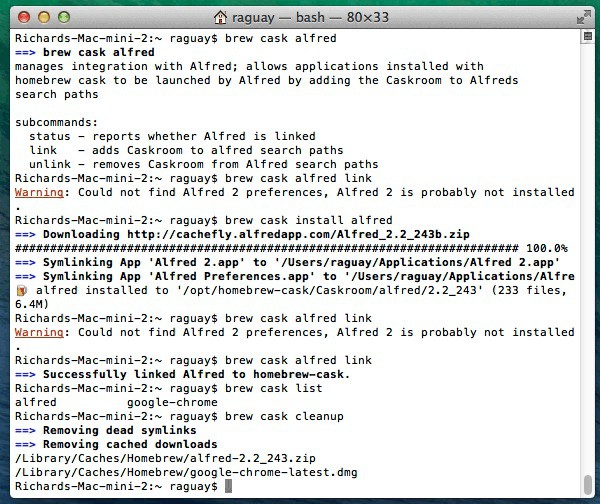
Task: Click the split pane icon above scrollbar
Action: click(588, 36)
